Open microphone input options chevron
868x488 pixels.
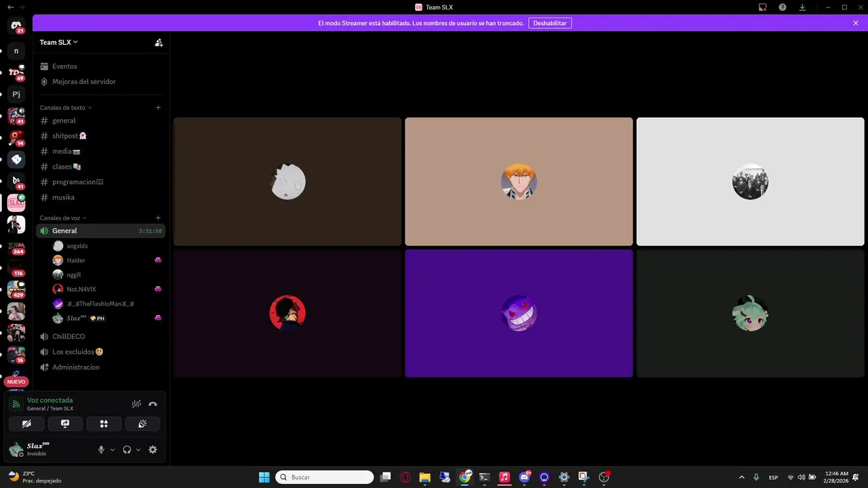coord(113,450)
